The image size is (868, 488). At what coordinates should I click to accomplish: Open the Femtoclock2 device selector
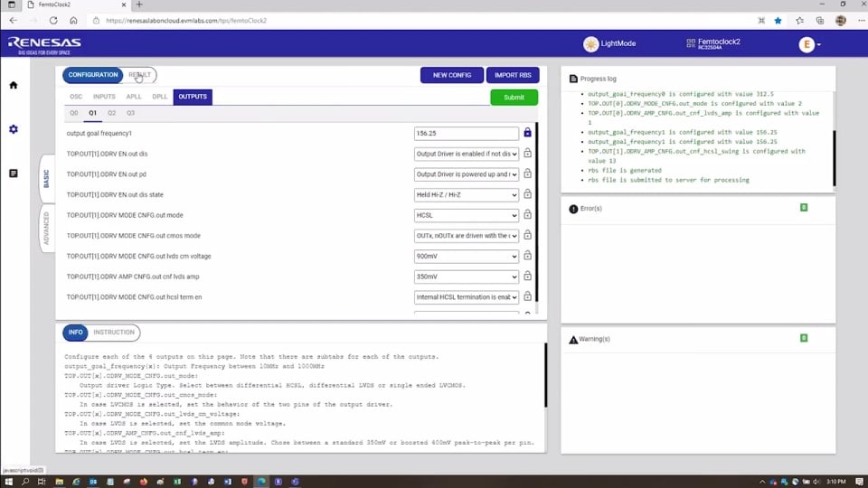click(713, 43)
